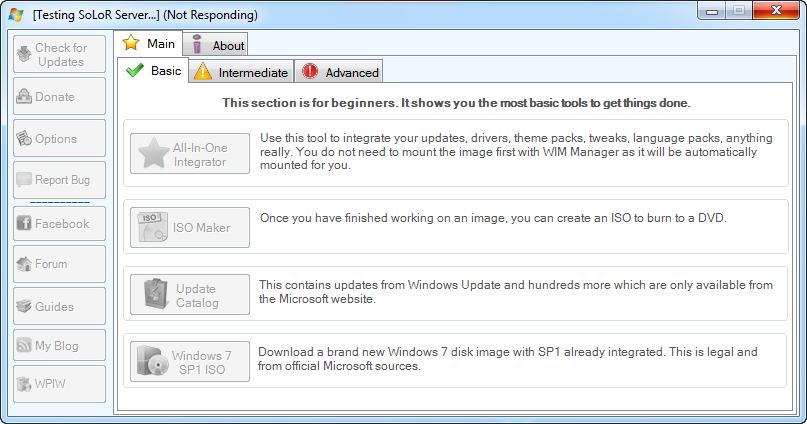
Task: Click the My Blog RSS icon
Action: 24,345
